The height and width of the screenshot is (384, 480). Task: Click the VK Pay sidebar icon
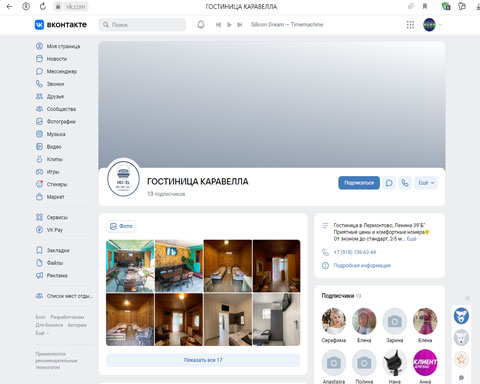39,230
